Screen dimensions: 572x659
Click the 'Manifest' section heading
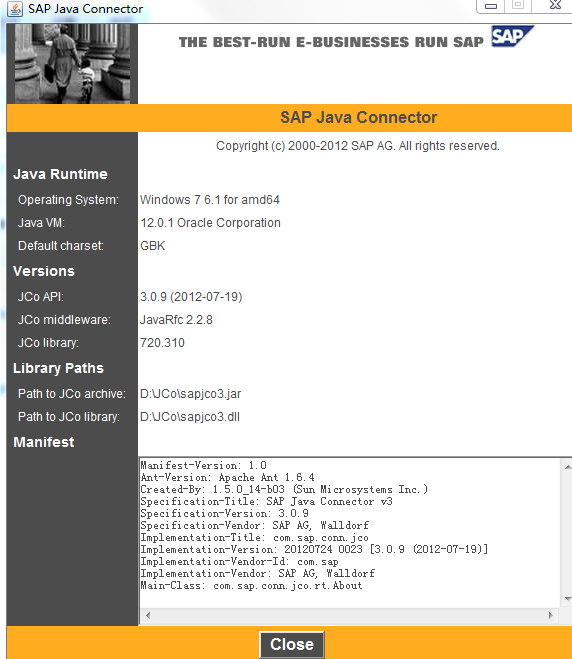[44, 442]
